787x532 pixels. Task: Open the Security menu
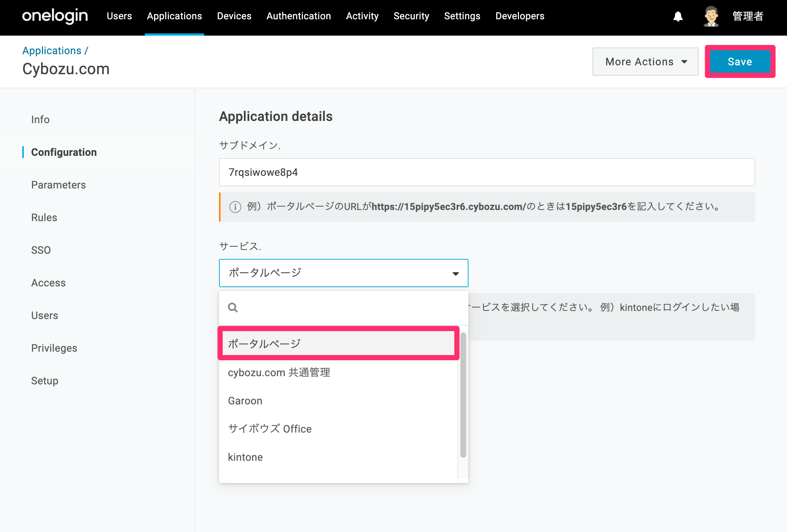411,16
